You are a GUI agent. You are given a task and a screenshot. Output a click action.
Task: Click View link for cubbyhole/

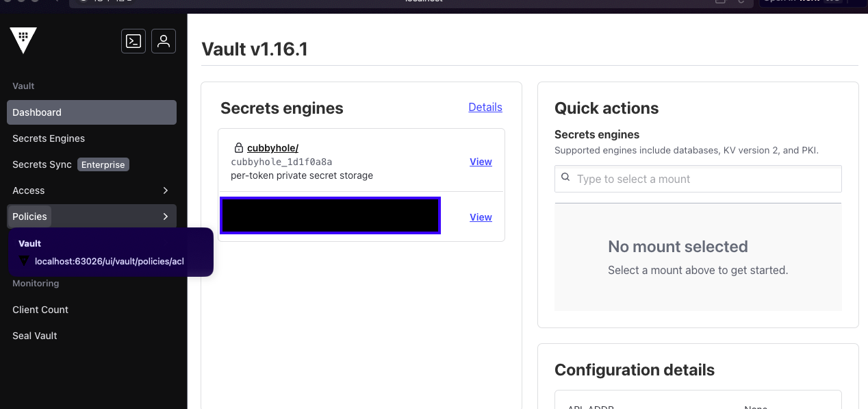tap(481, 162)
